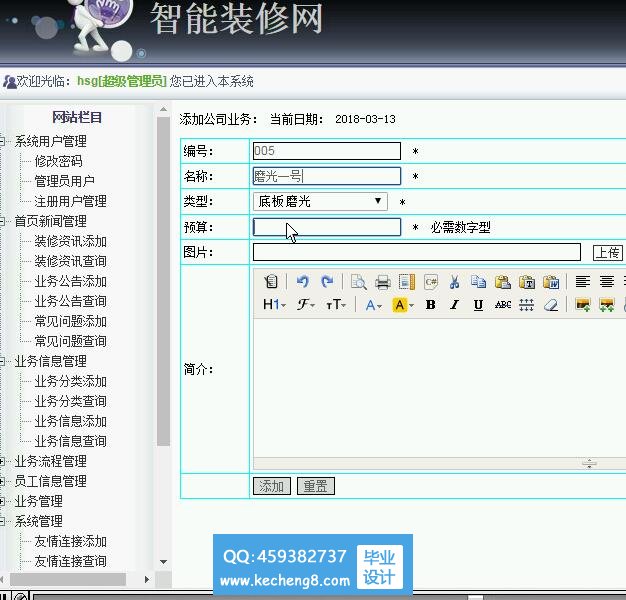Click the sidebar vertical scrollbar thumb

pyautogui.click(x=163, y=281)
